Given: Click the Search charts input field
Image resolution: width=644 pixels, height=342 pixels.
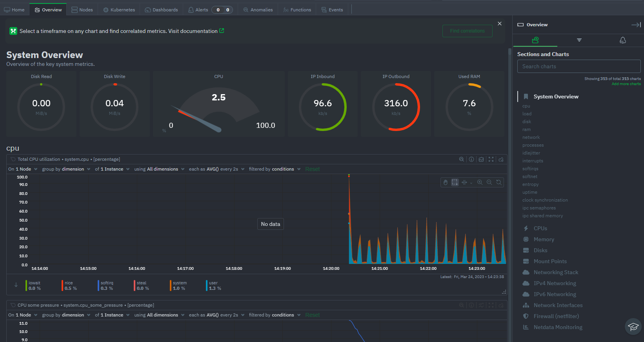Looking at the screenshot, I should [579, 66].
